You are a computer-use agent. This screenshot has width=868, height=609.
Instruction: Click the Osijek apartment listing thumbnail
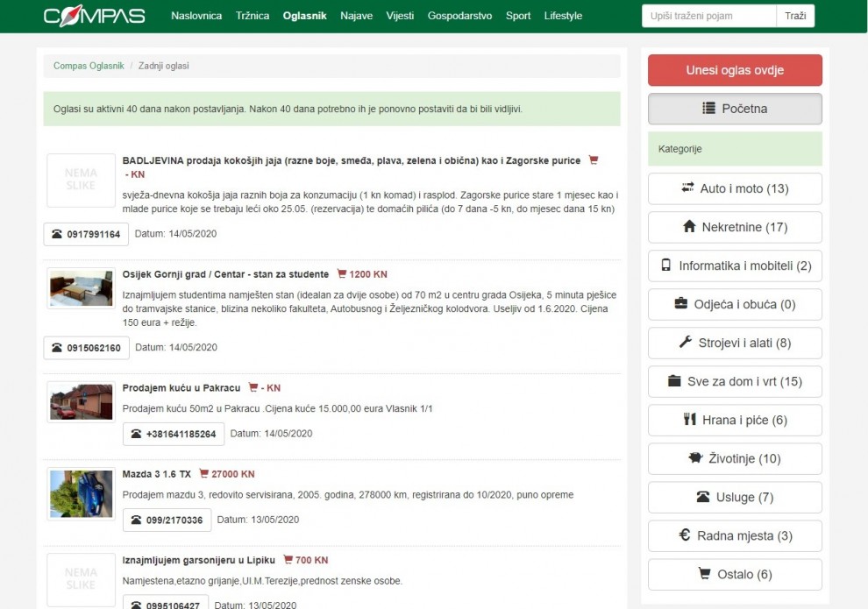(81, 287)
